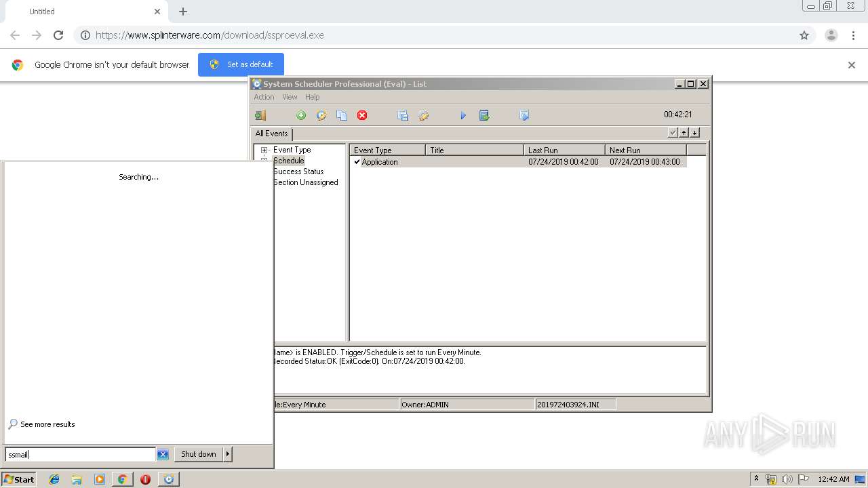
Task: Click the 12:42 AM taskbar clock
Action: 833,479
